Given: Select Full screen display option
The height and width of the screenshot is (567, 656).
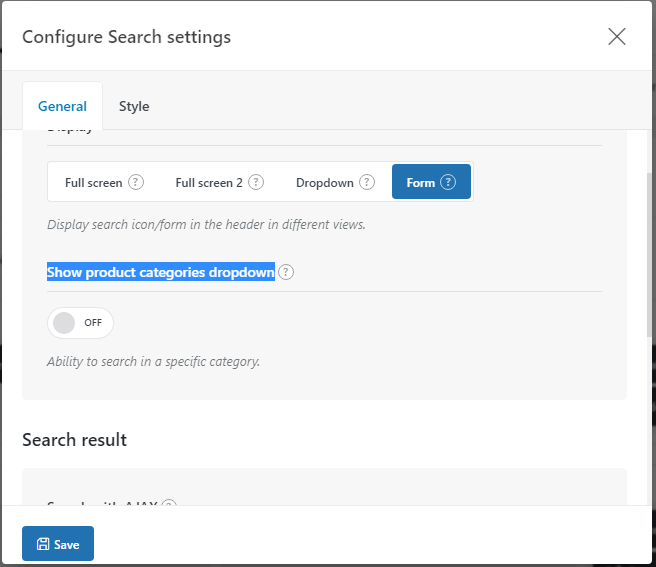Looking at the screenshot, I should (103, 182).
